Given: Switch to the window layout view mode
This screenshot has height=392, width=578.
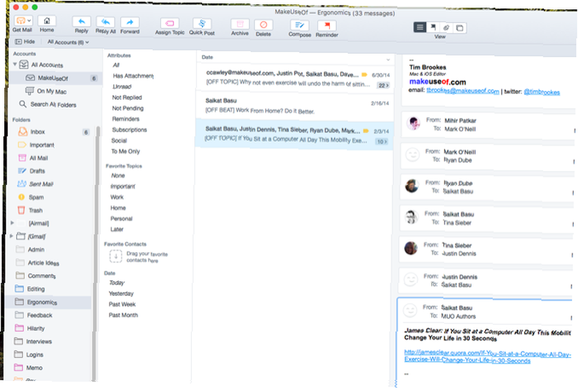Looking at the screenshot, I should click(460, 28).
